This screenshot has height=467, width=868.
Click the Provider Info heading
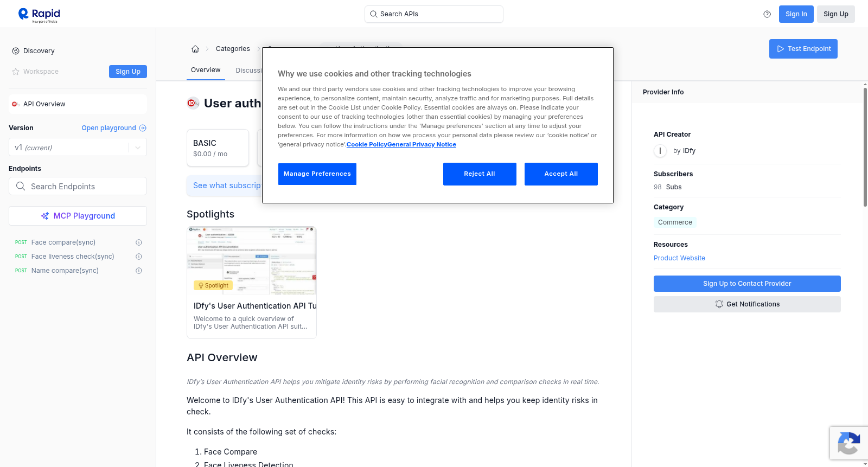click(x=663, y=92)
